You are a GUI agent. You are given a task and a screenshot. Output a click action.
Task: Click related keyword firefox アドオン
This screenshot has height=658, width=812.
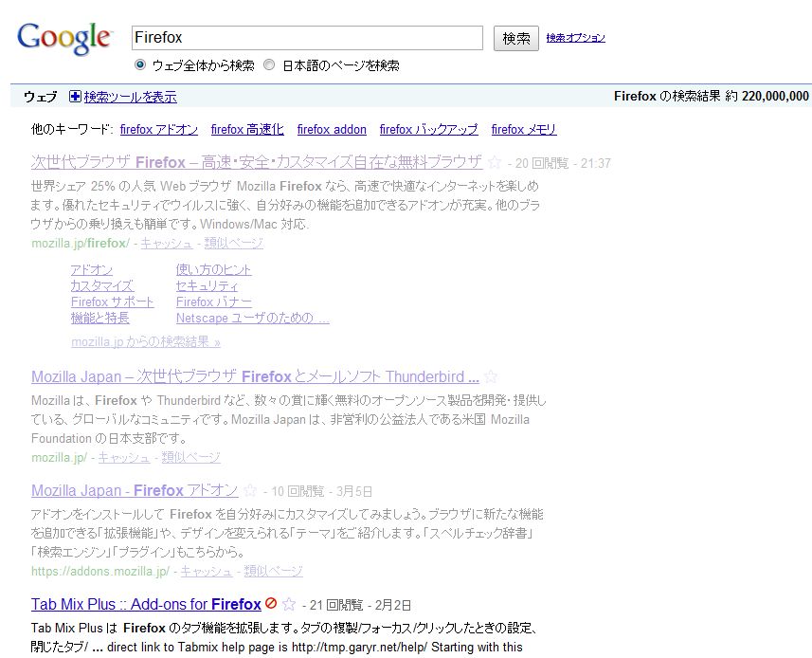[159, 130]
